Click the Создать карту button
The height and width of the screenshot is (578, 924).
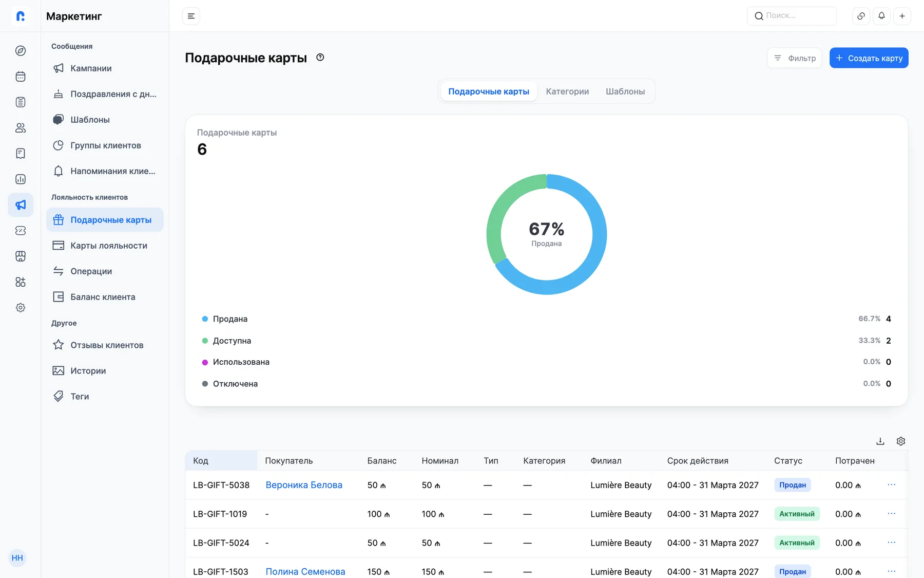869,58
